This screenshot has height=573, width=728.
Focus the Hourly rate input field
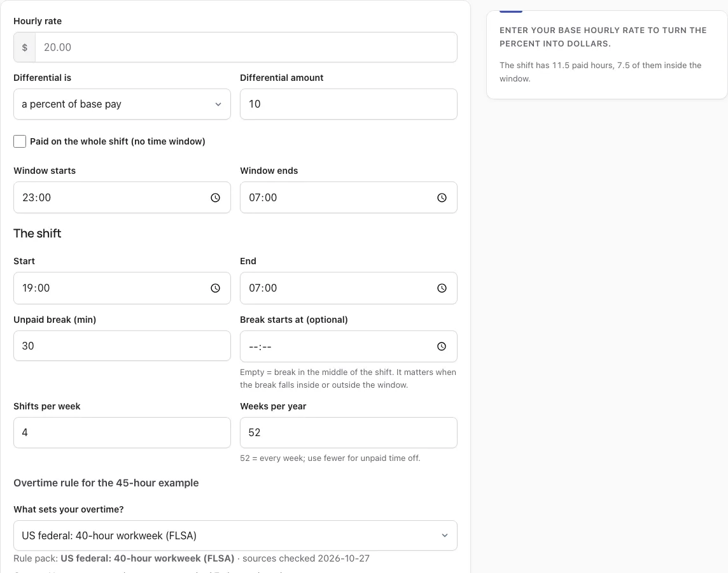click(x=246, y=47)
